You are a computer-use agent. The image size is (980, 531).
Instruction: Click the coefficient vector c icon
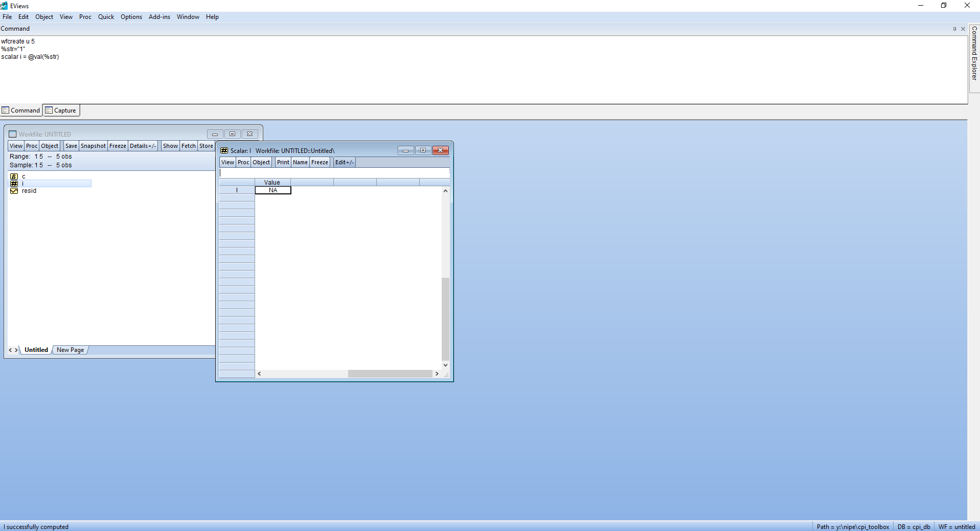14,176
